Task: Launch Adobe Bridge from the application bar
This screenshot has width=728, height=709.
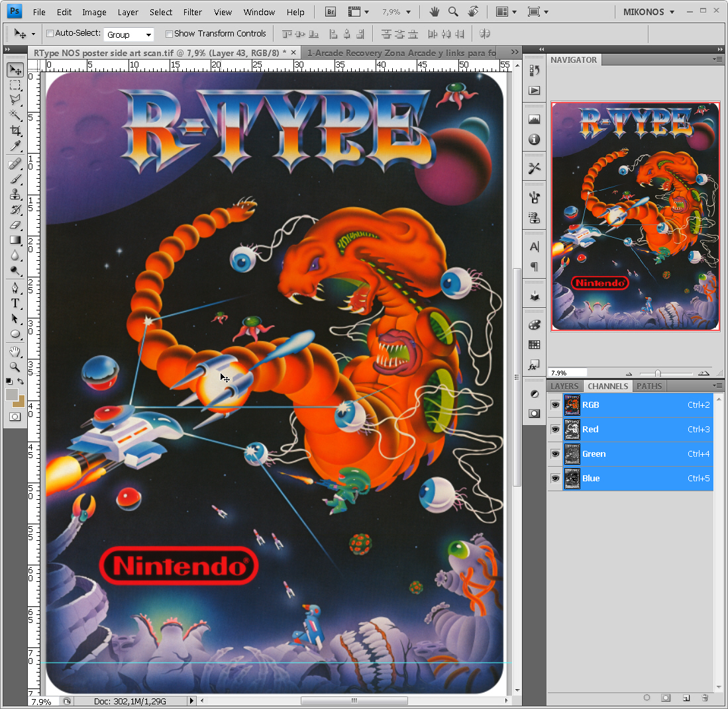Action: pyautogui.click(x=331, y=12)
